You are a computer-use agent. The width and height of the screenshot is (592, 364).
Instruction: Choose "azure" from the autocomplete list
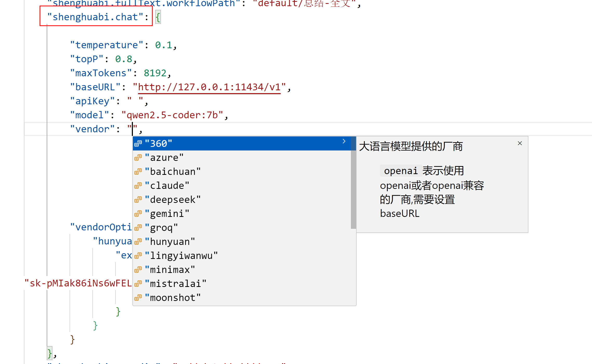tap(164, 157)
